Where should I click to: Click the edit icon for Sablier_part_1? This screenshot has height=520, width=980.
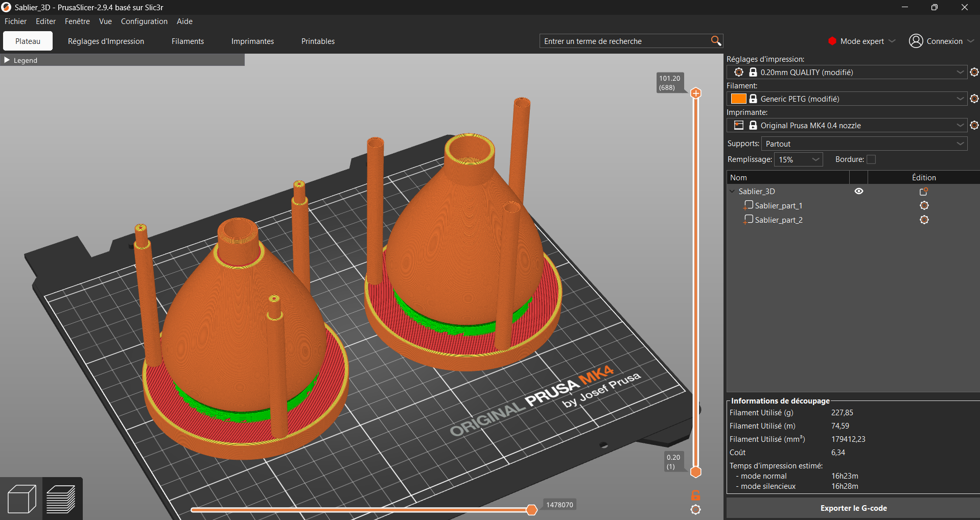point(924,206)
